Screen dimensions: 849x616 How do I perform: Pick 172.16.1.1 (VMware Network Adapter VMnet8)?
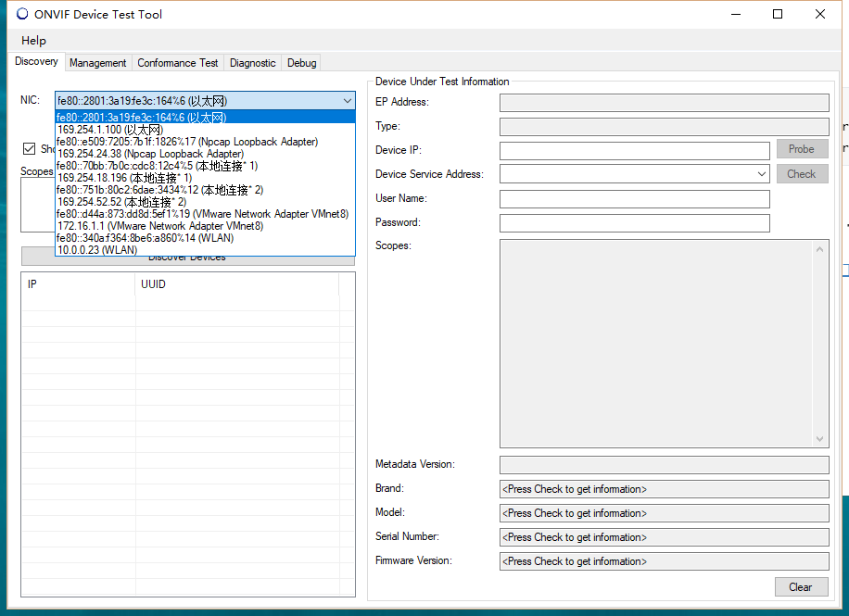[206, 226]
